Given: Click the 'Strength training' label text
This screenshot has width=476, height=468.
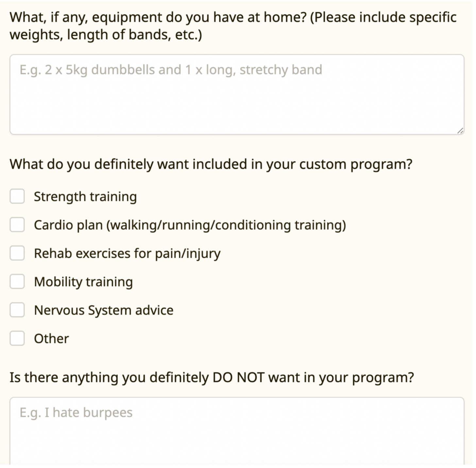Looking at the screenshot, I should tap(85, 197).
